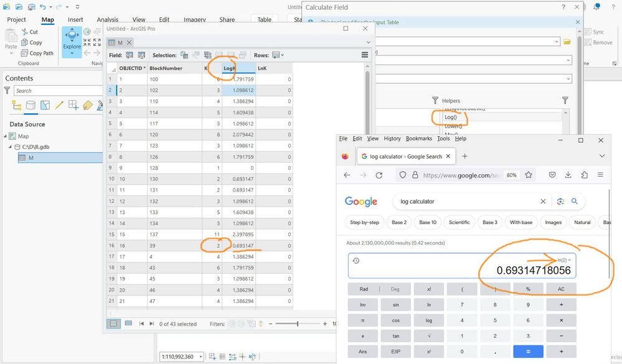Show selected records view at table bottom
The width and height of the screenshot is (622, 364).
[128, 324]
